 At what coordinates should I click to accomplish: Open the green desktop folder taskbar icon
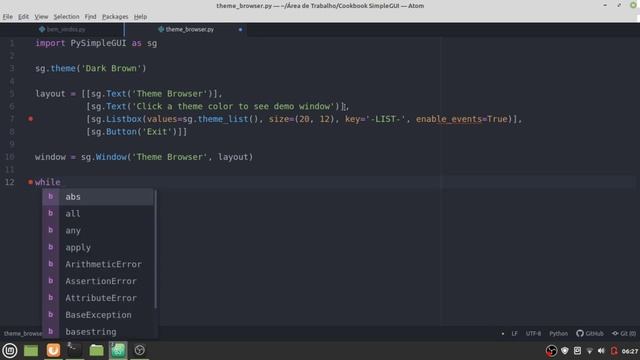31,350
